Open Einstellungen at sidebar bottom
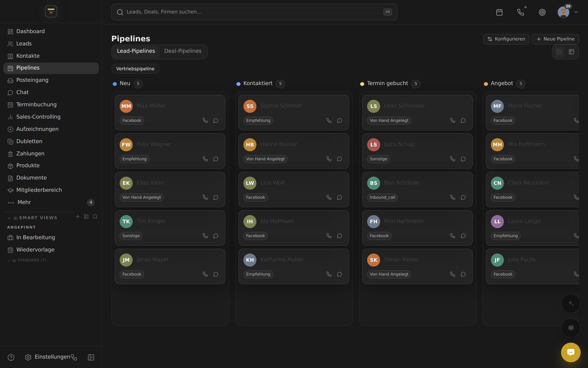The image size is (588, 368). [48, 357]
